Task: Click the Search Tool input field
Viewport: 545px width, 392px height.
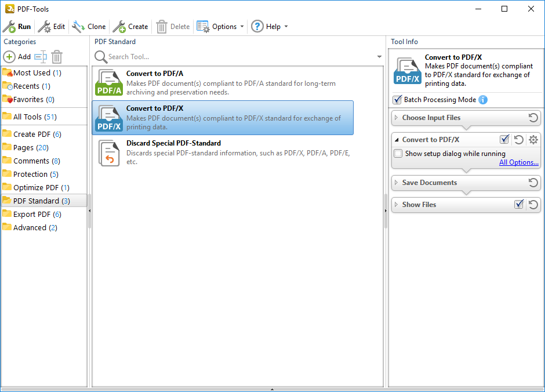Action: (x=238, y=57)
